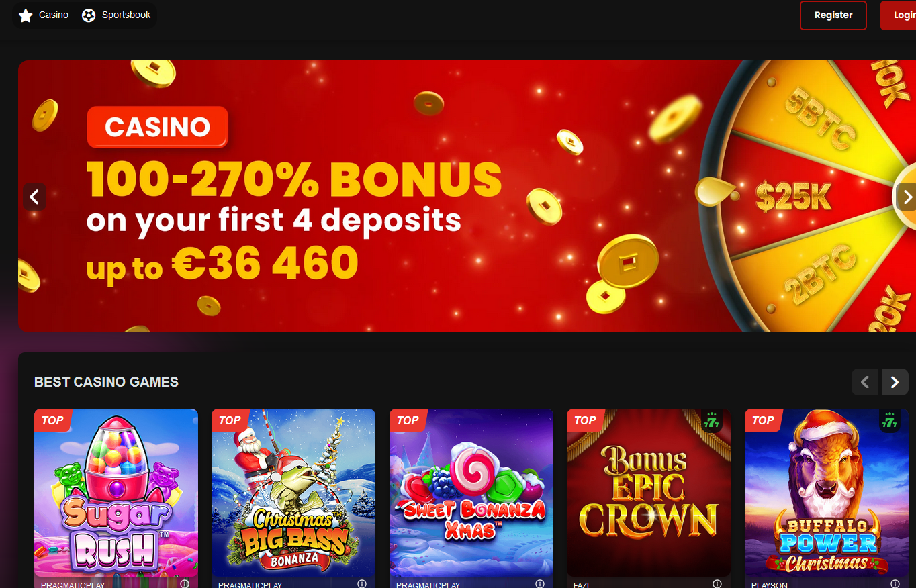The width and height of the screenshot is (916, 588).
Task: Open the Sweet Bonanza Xmas game thumbnail
Action: point(471,493)
